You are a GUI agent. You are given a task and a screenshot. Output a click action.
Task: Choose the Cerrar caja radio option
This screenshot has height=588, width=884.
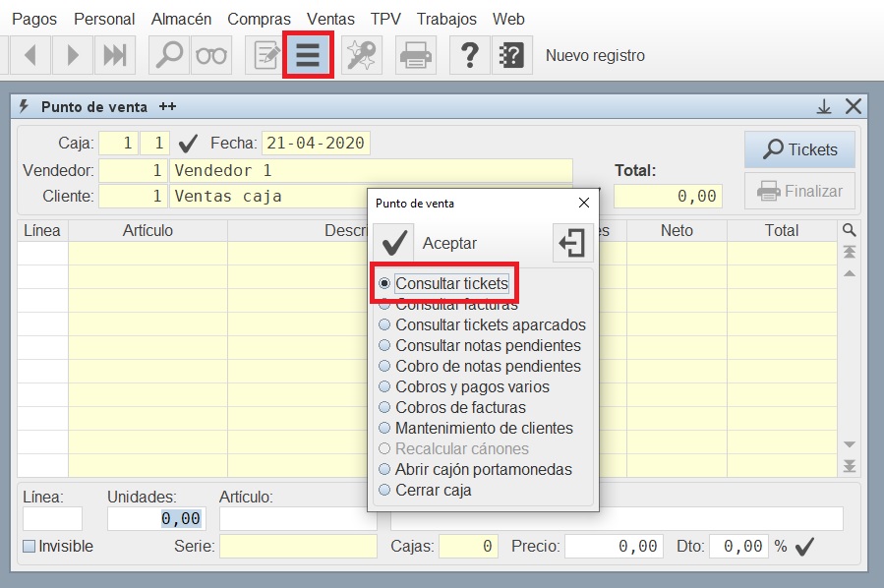click(384, 490)
